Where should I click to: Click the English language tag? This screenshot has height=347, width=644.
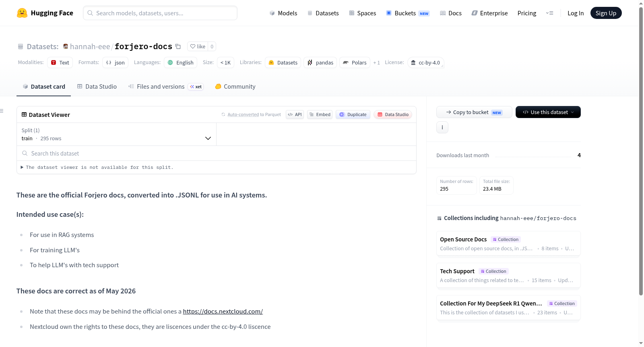coord(180,62)
